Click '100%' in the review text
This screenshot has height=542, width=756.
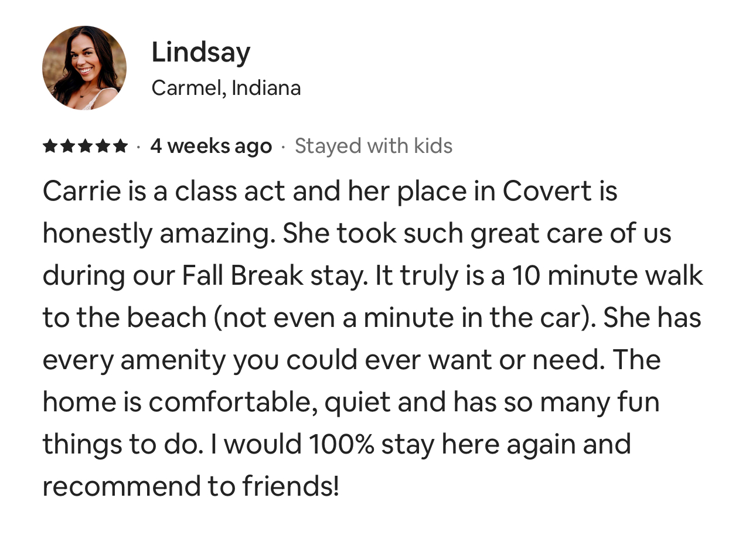pyautogui.click(x=341, y=444)
